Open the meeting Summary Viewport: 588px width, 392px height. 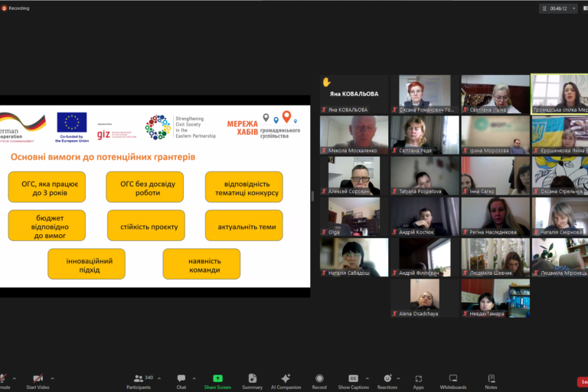[253, 382]
